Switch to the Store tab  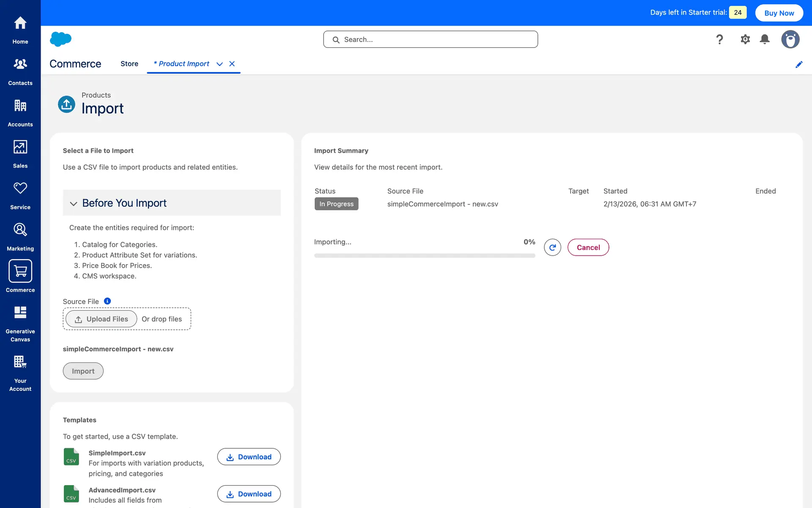(x=129, y=64)
